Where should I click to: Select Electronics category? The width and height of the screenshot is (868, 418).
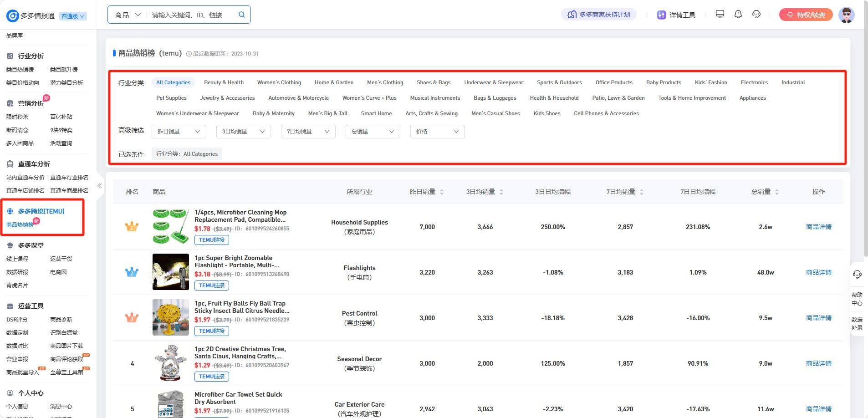[x=754, y=82]
